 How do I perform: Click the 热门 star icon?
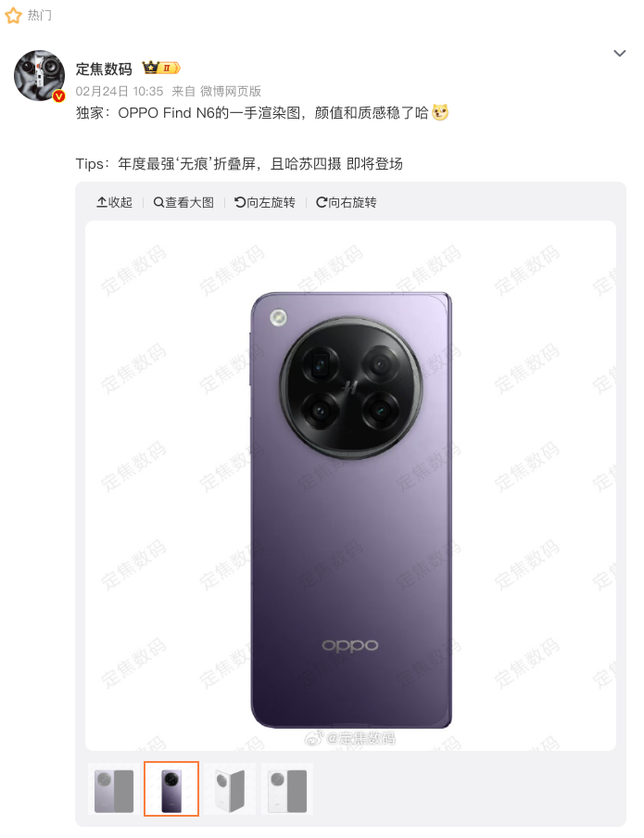click(13, 16)
